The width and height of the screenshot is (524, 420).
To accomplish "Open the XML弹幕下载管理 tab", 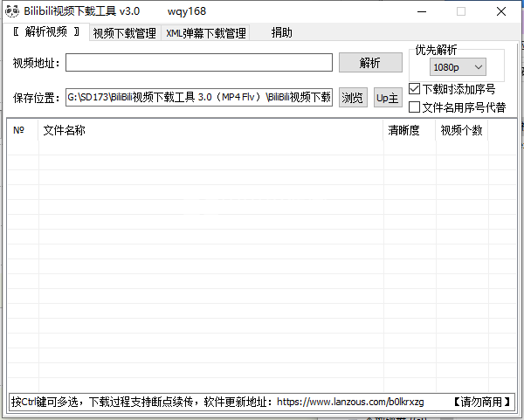I will [x=206, y=33].
